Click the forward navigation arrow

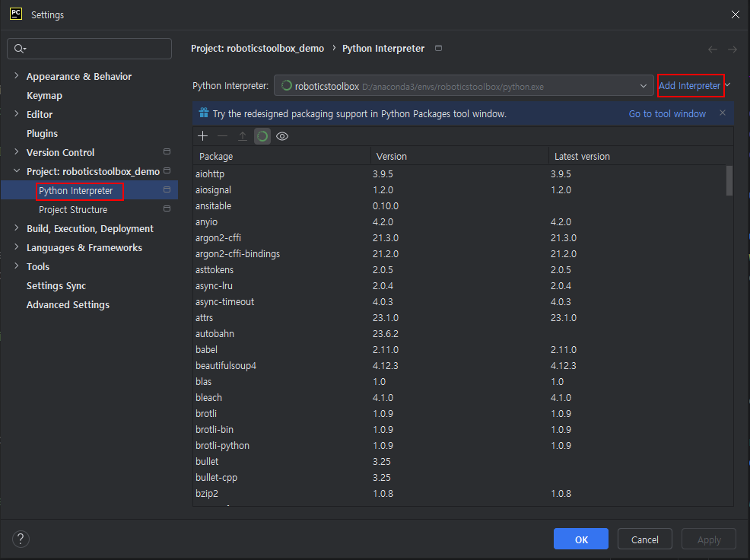pos(733,49)
